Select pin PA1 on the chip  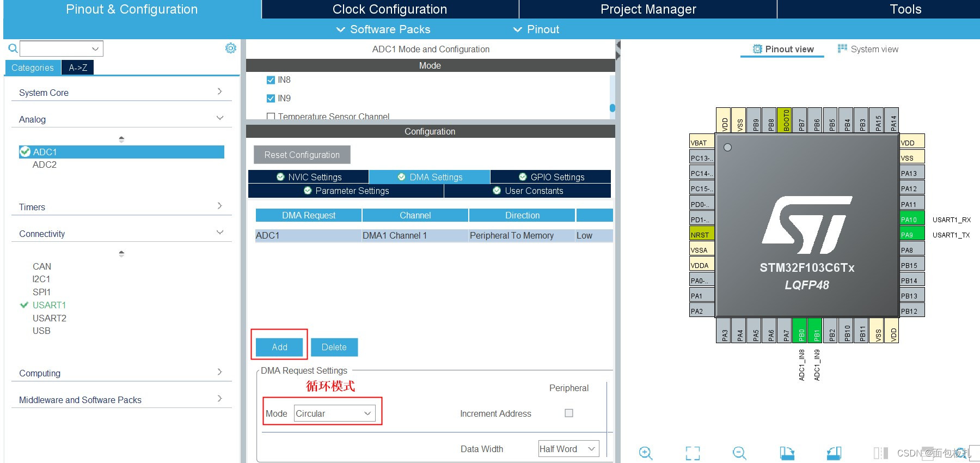click(702, 296)
